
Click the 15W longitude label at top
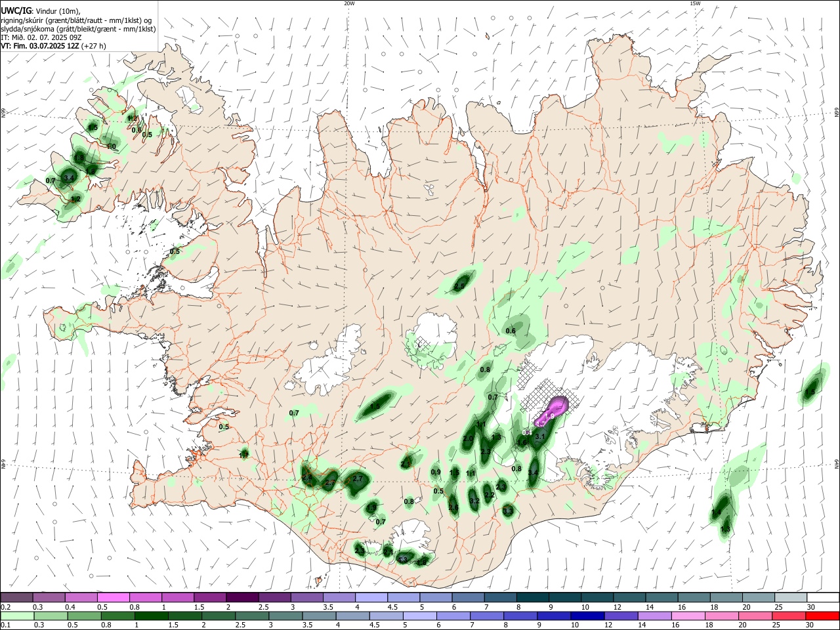[x=695, y=3]
